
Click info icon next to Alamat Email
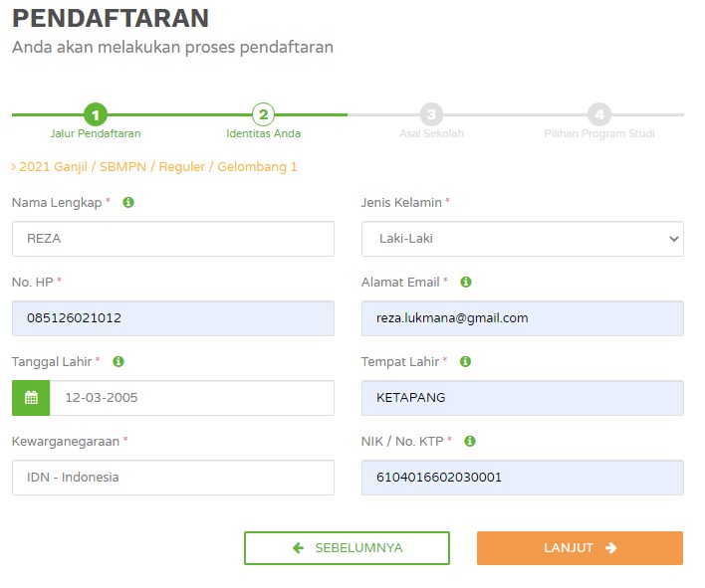coord(466,283)
